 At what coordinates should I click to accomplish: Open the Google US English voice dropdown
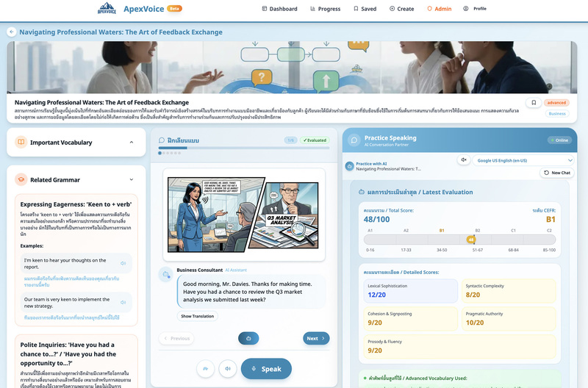[x=523, y=159]
